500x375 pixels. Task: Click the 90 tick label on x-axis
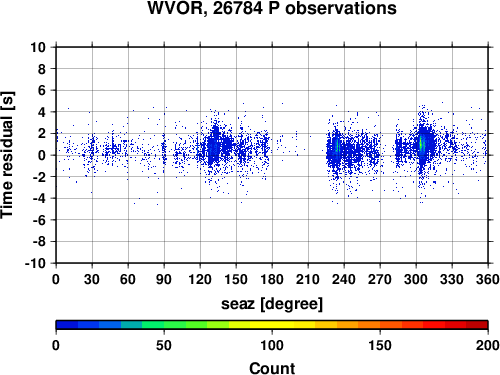pos(164,279)
